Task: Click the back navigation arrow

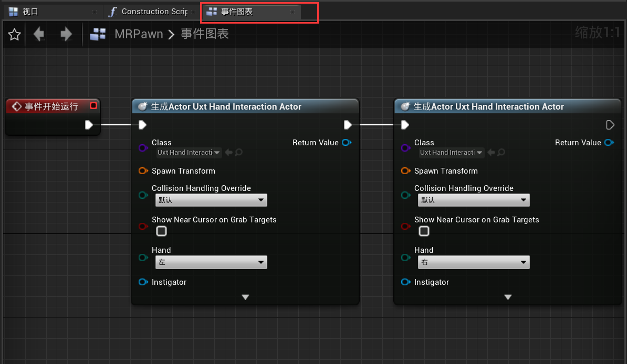Action: tap(39, 35)
